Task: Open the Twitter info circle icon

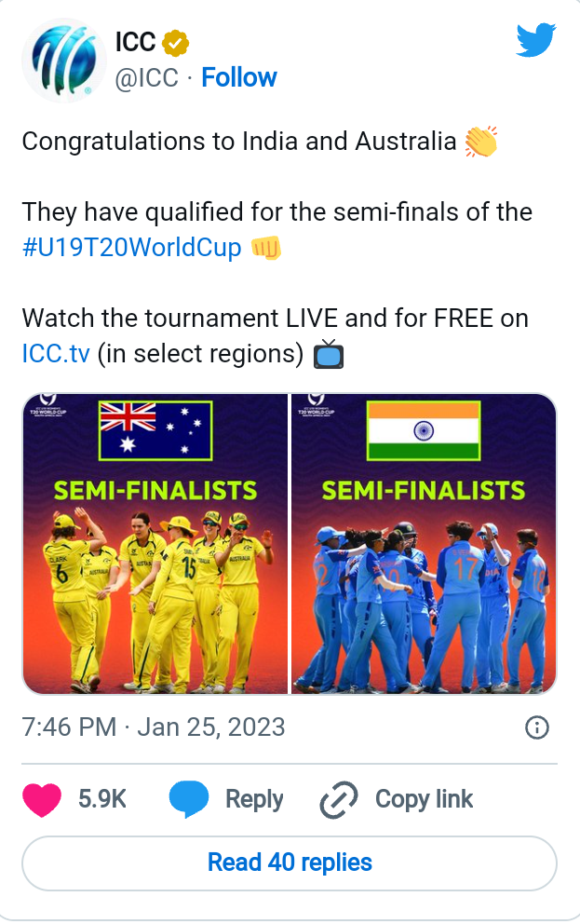Action: tap(537, 727)
